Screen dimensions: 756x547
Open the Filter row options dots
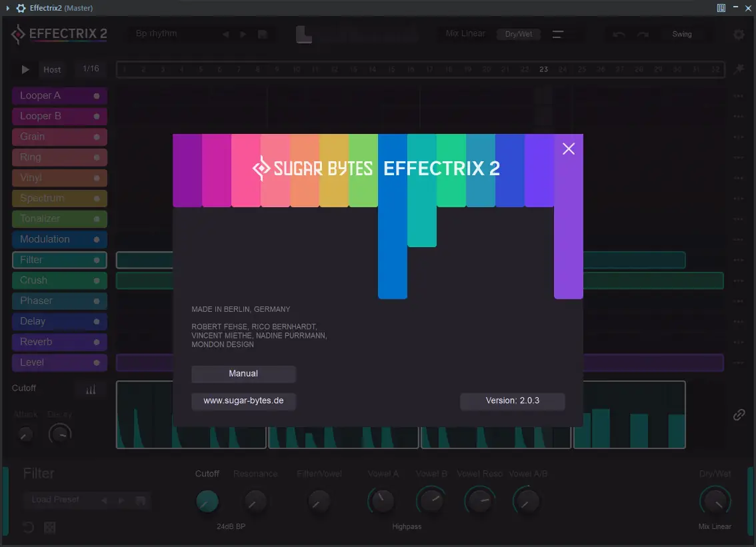[738, 260]
